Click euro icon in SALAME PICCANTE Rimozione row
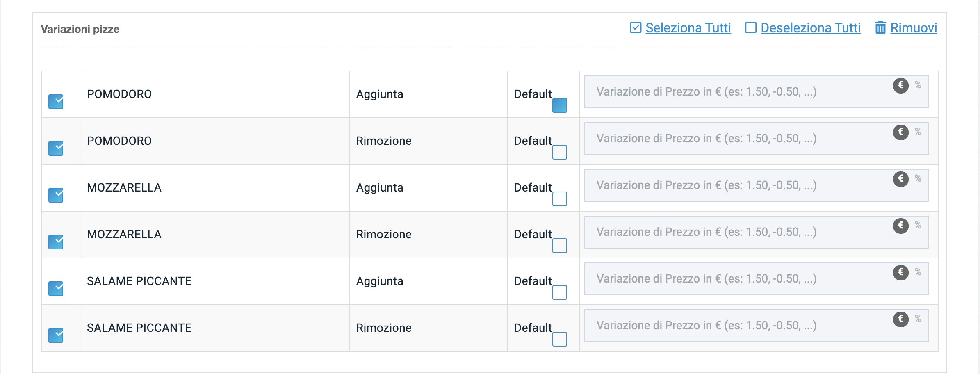Screen dimensions: 980x374 coord(901,319)
